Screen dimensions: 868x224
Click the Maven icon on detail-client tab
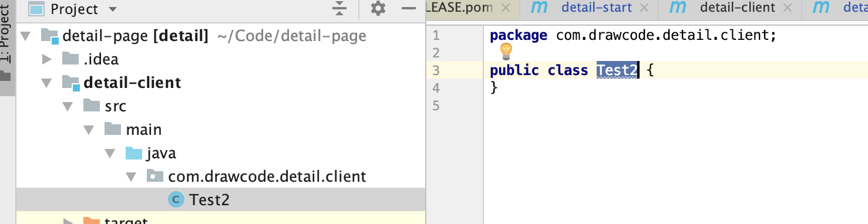point(678,8)
